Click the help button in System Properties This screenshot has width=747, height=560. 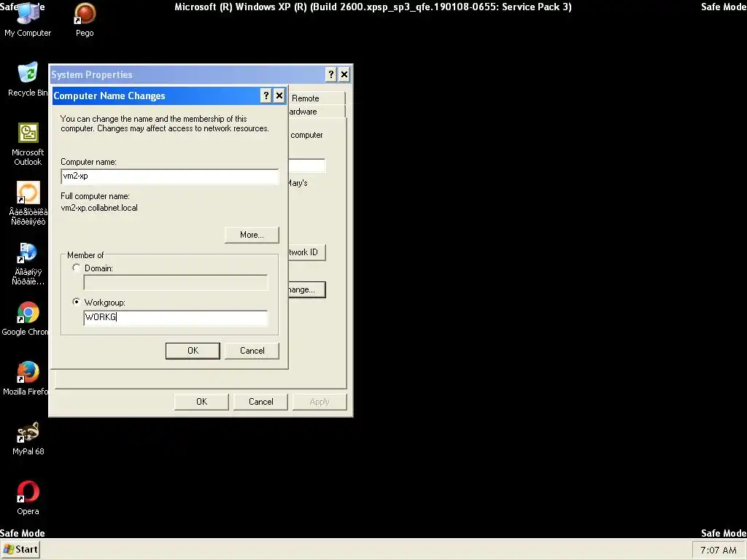click(331, 74)
